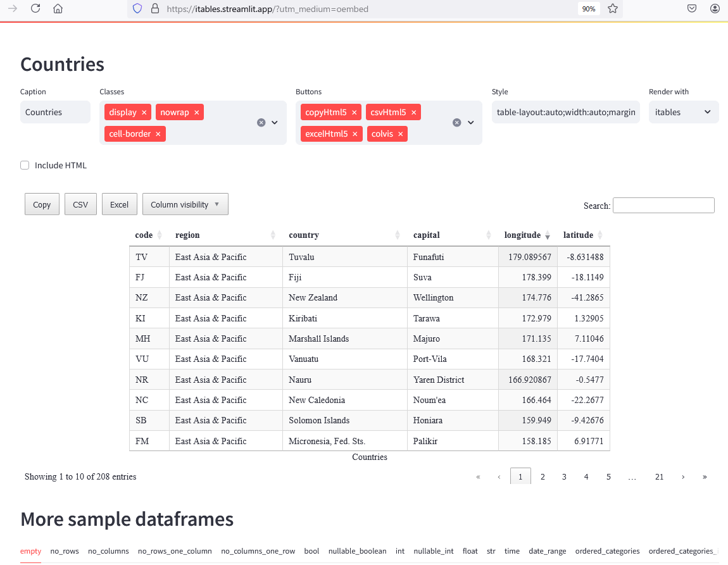This screenshot has height=565, width=728.
Task: Remove the display class tag
Action: click(144, 112)
